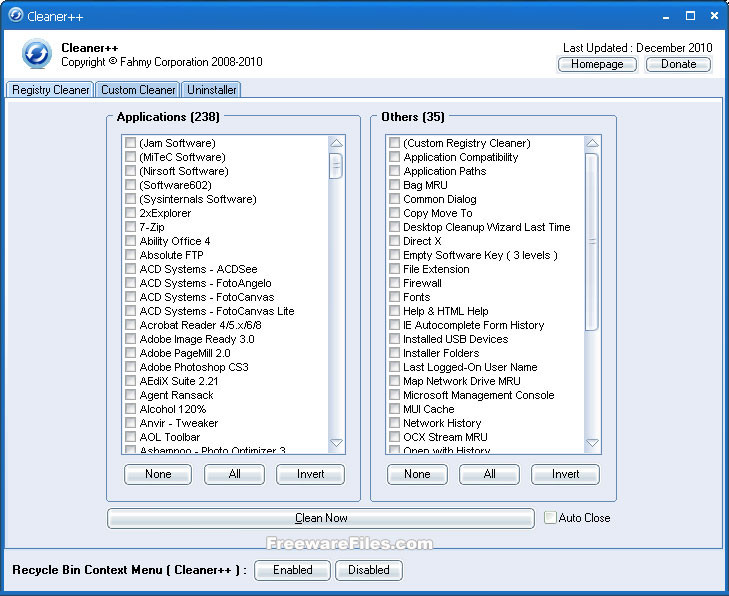Select the 2xExplorer list entry
729x596 pixels.
pos(165,213)
